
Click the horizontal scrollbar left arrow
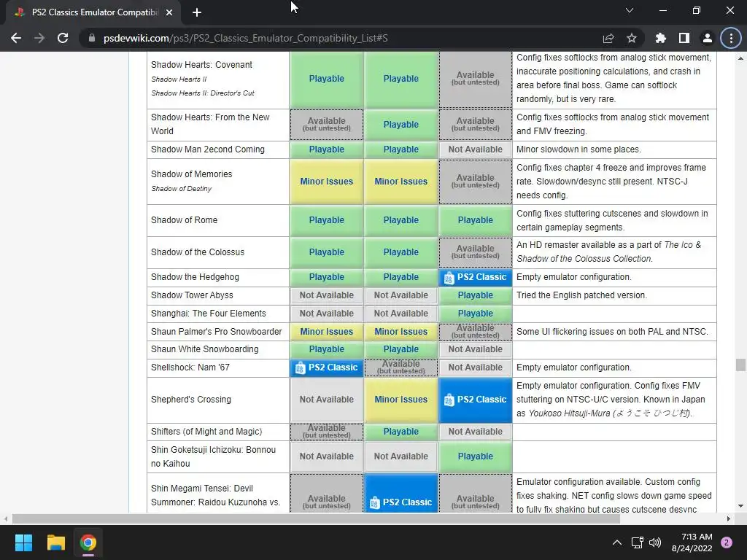pos(6,518)
